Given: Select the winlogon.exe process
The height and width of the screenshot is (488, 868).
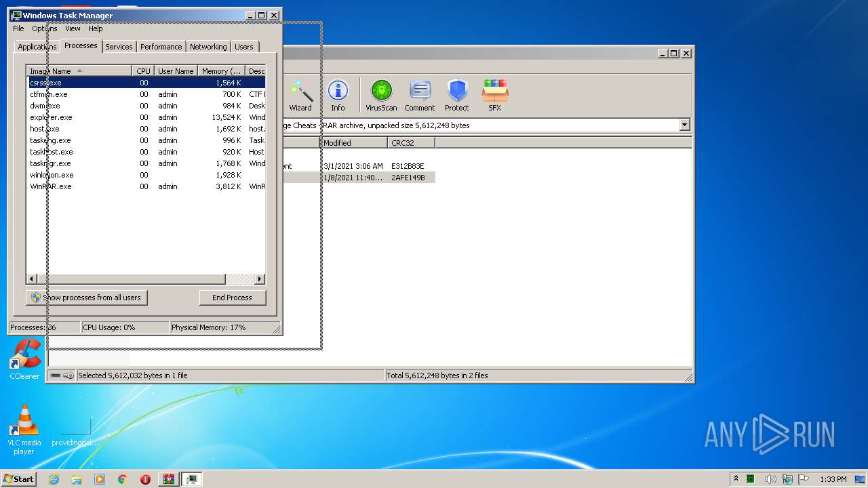Looking at the screenshot, I should click(x=146, y=175).
